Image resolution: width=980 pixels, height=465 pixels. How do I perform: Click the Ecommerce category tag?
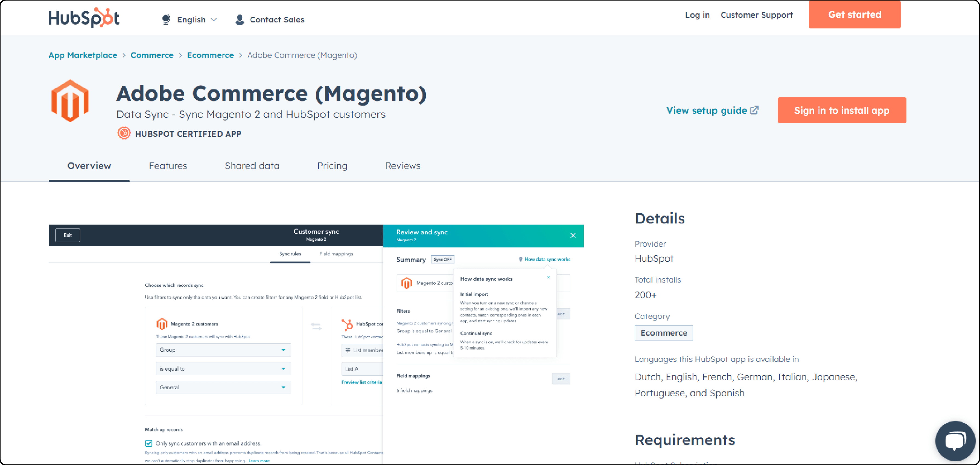[x=663, y=333]
